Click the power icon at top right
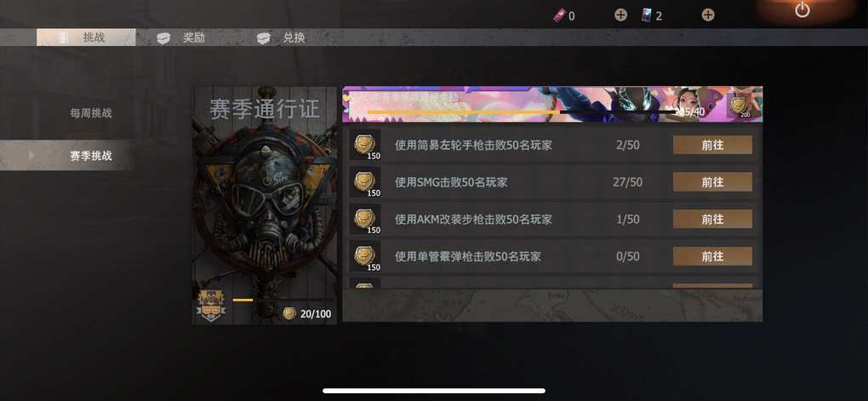The height and width of the screenshot is (401, 868). pos(802,10)
